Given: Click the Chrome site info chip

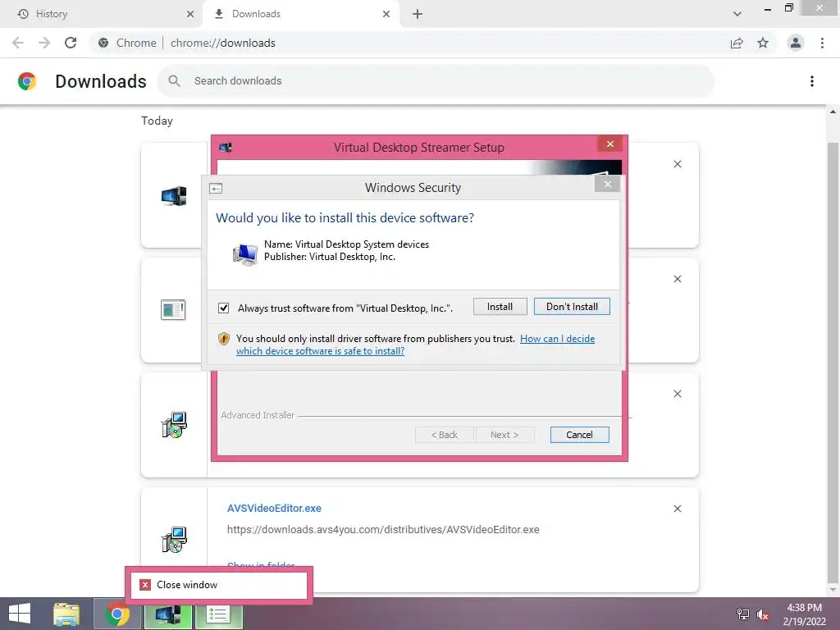Looking at the screenshot, I should coord(127,43).
